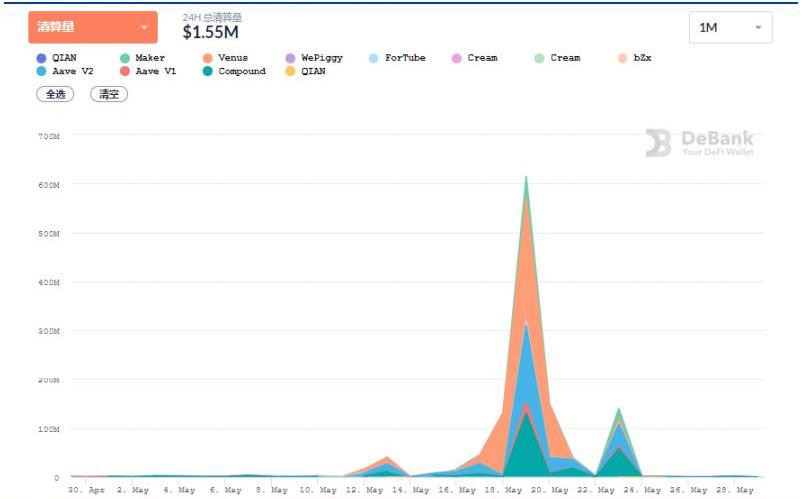Select the yellow QIAN legend swatch

point(290,72)
